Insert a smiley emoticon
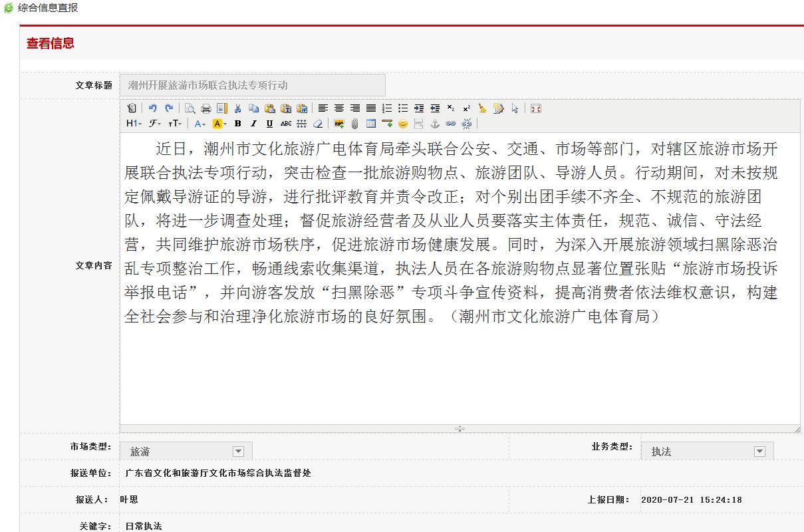Screen dimensions: 804x532 [403, 124]
